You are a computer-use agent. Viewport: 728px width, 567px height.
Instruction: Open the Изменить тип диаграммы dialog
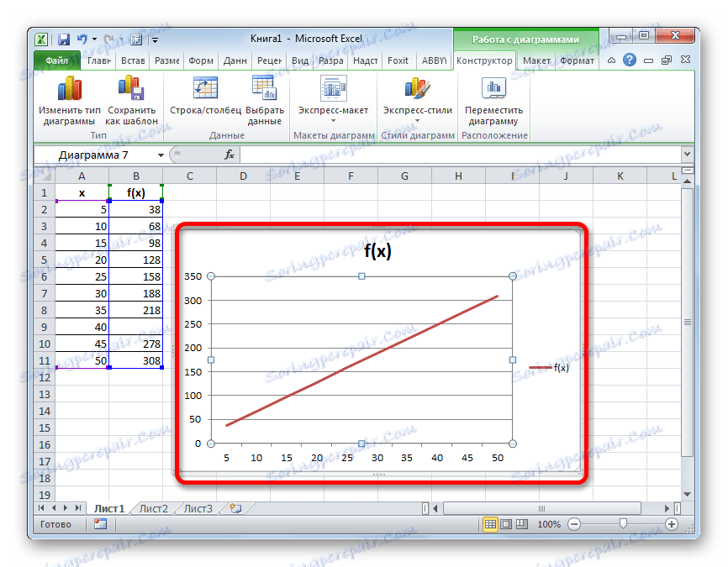pyautogui.click(x=69, y=98)
